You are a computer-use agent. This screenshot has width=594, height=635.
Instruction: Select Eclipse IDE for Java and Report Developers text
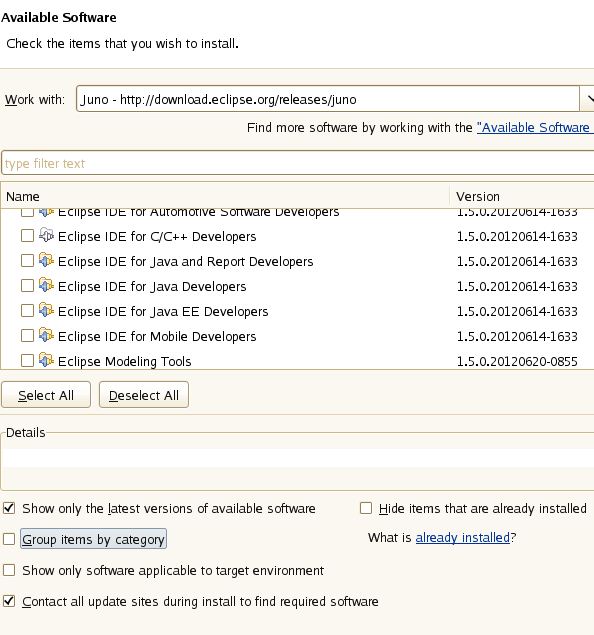[185, 262]
